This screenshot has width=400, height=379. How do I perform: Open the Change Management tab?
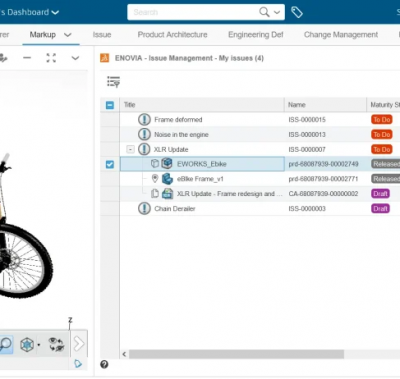pyautogui.click(x=341, y=35)
